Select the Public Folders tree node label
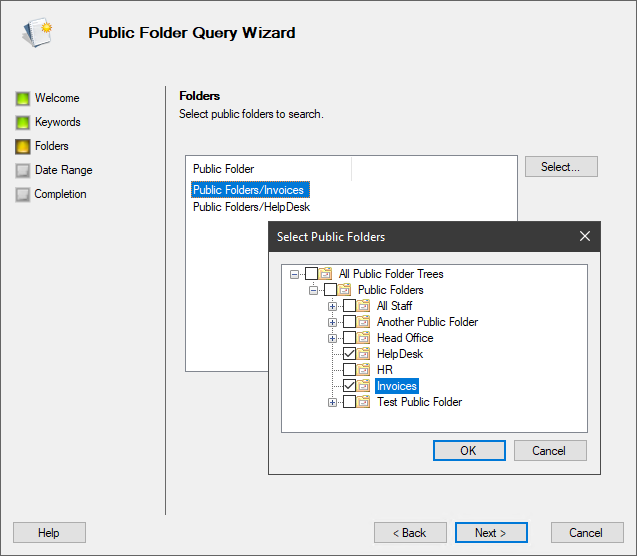 click(390, 290)
